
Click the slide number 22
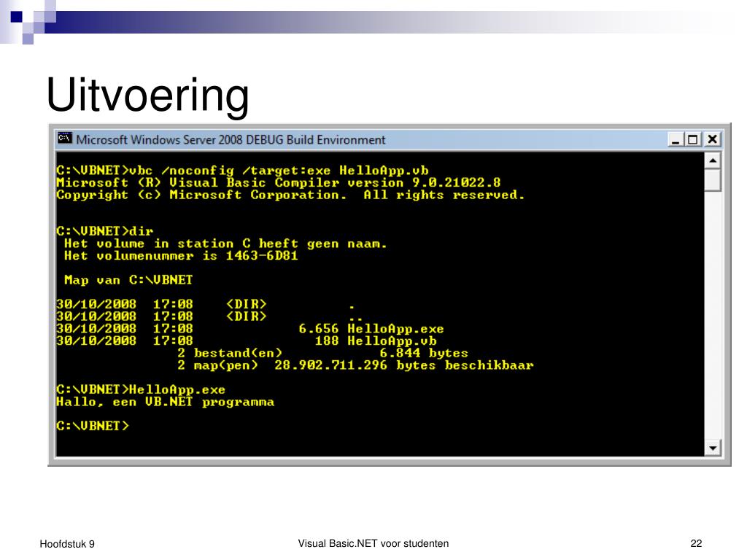tap(696, 543)
